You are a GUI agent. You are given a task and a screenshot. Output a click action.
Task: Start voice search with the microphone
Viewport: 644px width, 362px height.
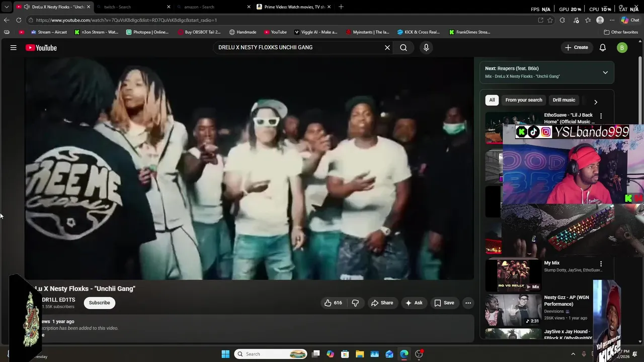(x=426, y=48)
